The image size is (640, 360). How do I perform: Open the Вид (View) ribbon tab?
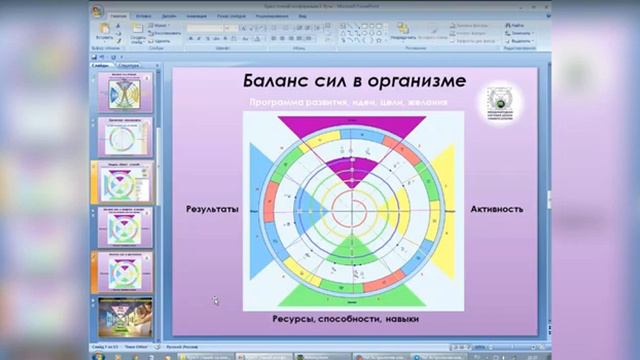(302, 16)
